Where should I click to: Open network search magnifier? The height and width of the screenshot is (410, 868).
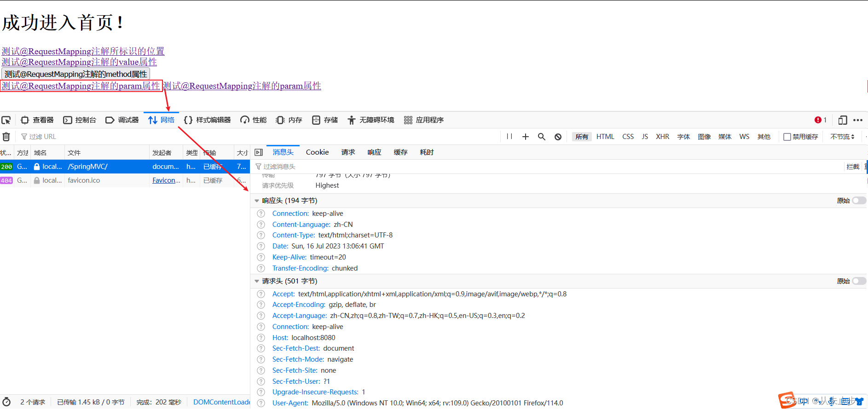coord(542,137)
